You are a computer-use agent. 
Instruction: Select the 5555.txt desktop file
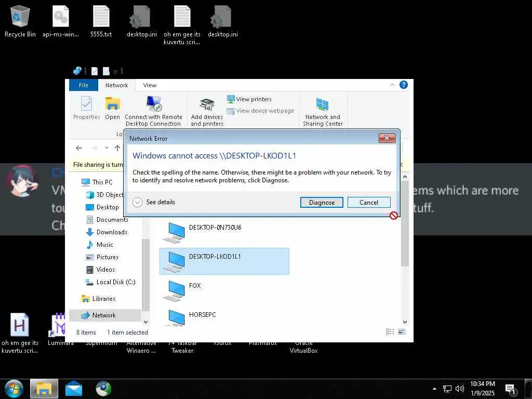101,21
